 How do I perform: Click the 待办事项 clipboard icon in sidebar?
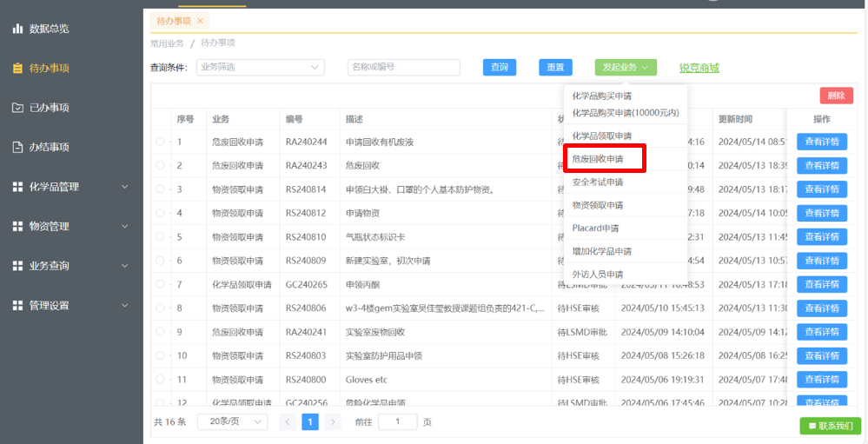[x=17, y=68]
